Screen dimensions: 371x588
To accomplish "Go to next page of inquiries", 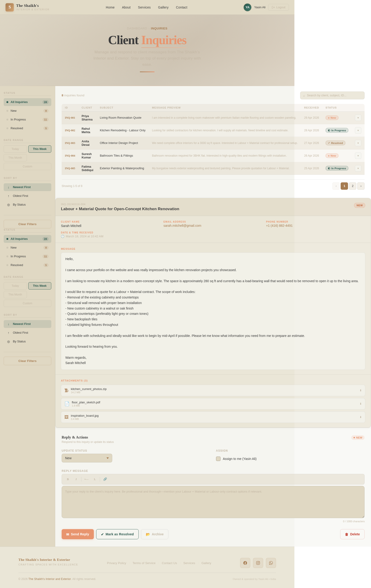I will 361,186.
